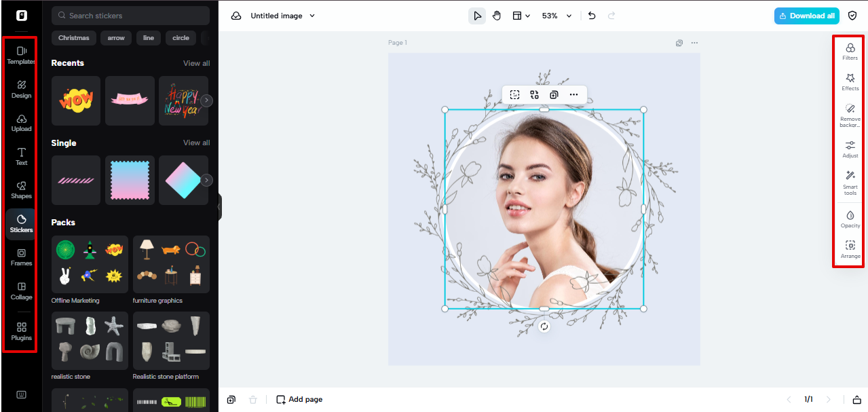This screenshot has width=868, height=412.
Task: Activate the hand pan tool
Action: point(497,16)
